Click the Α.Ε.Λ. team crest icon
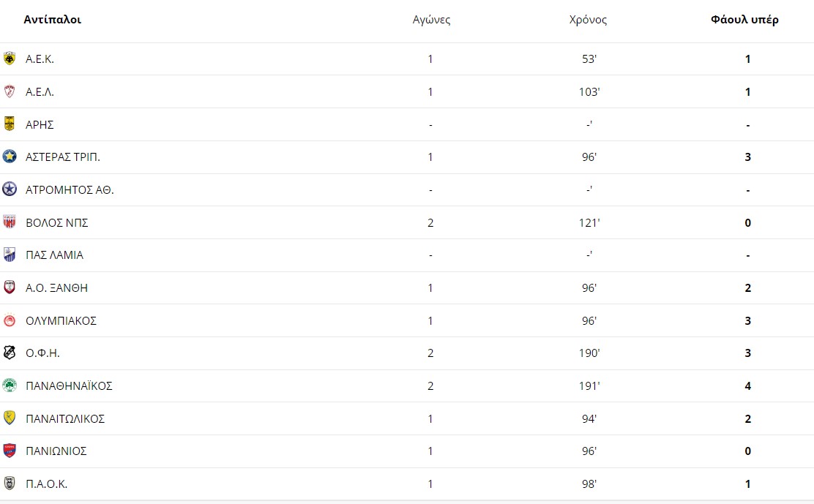814x504 pixels. [10, 91]
